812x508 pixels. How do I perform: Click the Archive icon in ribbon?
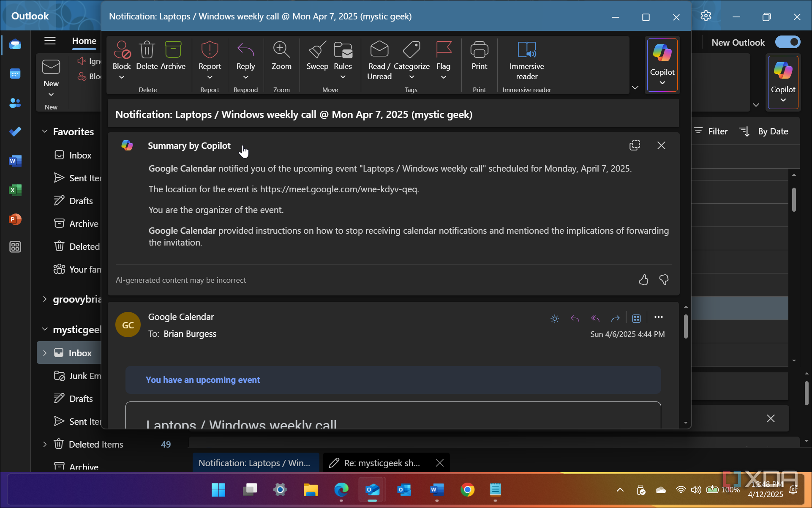coord(173,51)
